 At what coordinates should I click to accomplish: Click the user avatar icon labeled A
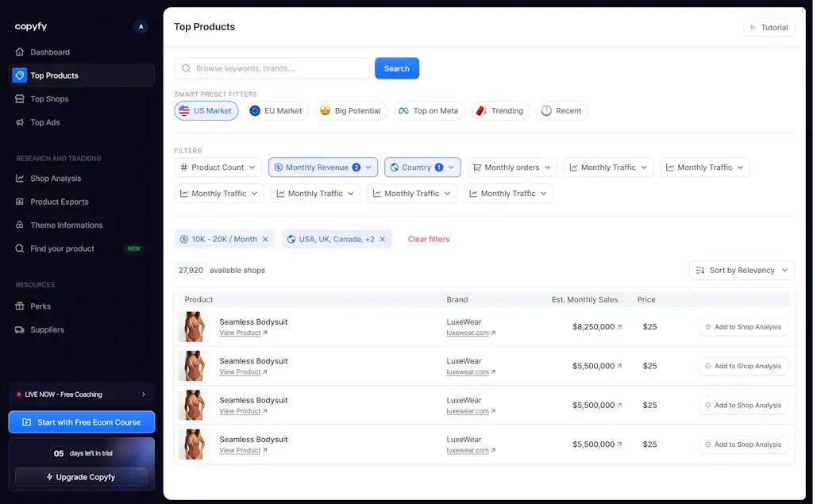[x=141, y=27]
